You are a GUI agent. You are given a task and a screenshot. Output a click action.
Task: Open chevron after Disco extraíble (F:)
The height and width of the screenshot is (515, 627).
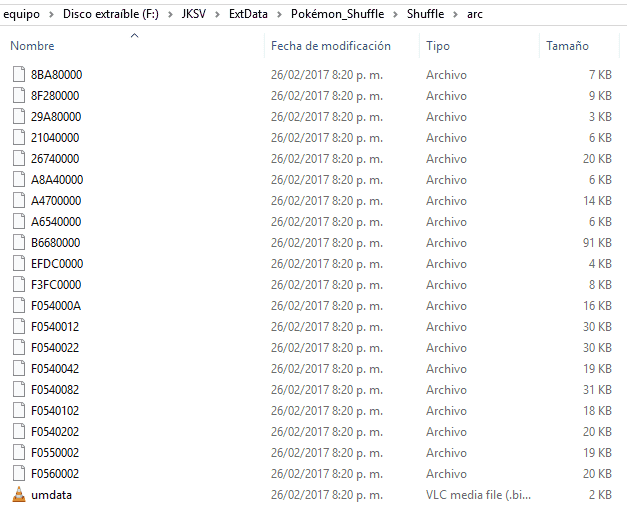(170, 14)
